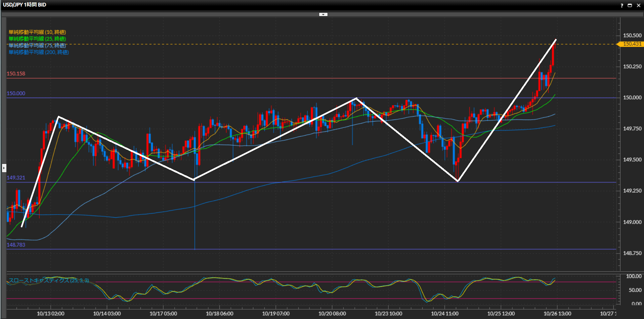Select the 単純移動平均線 (10, 終値) indicator label

pos(37,32)
